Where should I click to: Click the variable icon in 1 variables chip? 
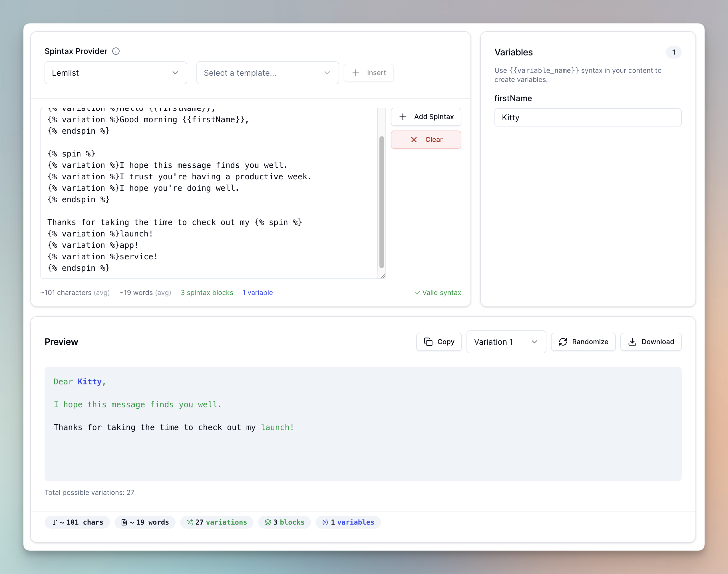(325, 522)
